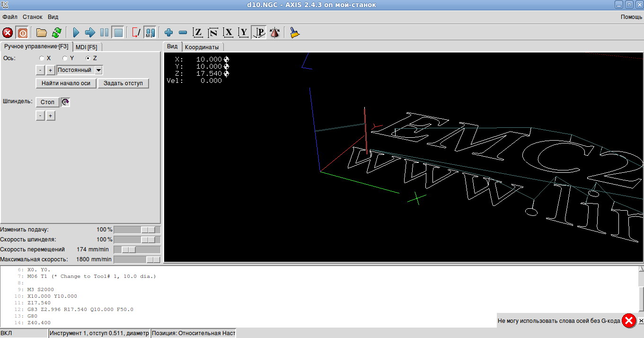Switch to X side view icon

click(229, 33)
